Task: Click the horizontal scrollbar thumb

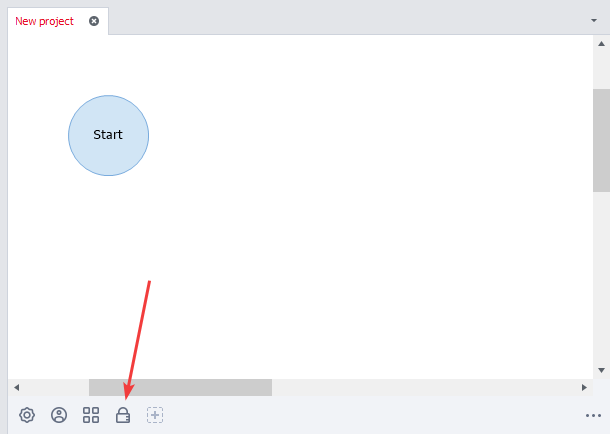Action: pos(180,387)
